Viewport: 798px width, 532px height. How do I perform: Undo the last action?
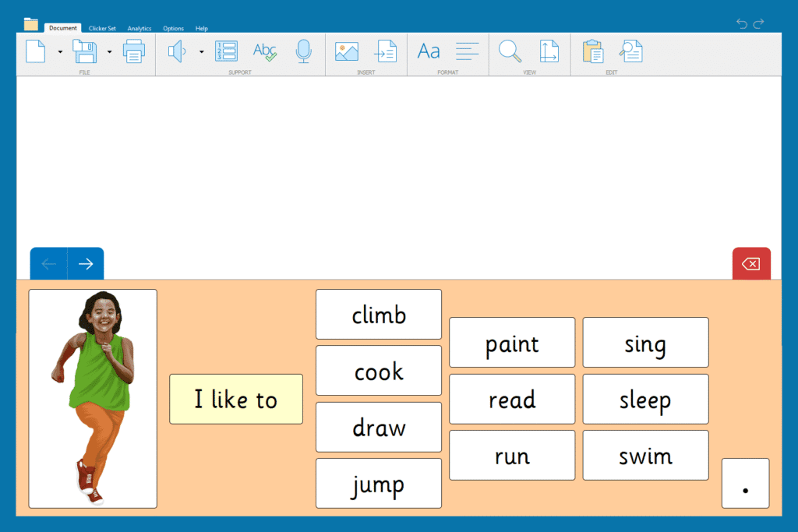tap(742, 23)
